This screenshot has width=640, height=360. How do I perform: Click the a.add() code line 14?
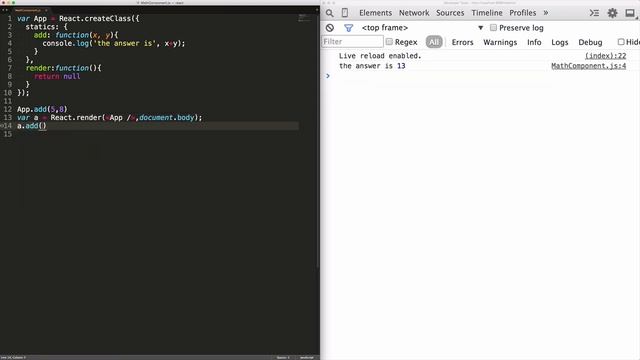tap(32, 126)
